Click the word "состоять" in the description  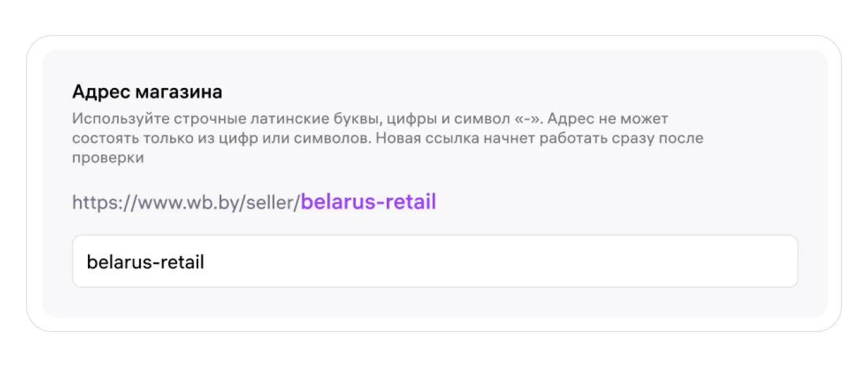(97, 138)
